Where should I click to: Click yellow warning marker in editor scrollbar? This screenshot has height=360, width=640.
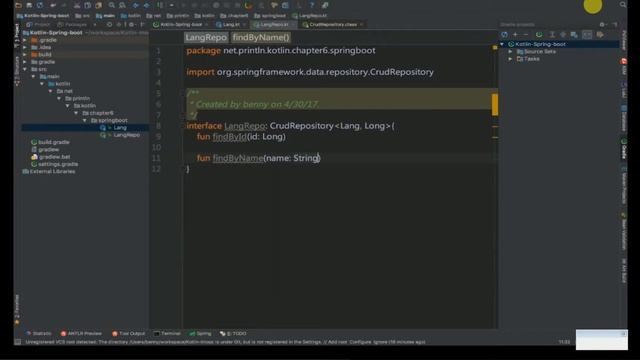click(495, 104)
